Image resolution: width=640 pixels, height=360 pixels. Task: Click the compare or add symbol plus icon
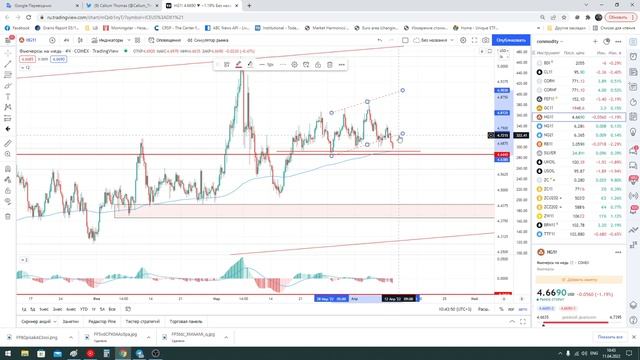tap(52, 40)
